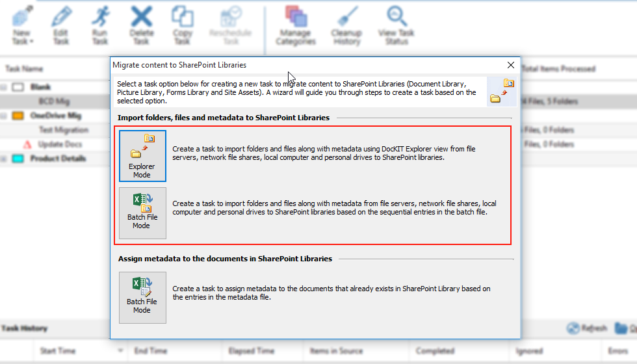Screen dimensions: 637x364
Task: Collapse the Blank category tree node
Action: click(4, 87)
